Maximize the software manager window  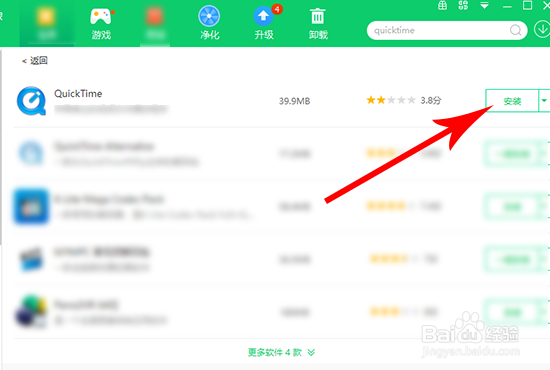pyautogui.click(x=528, y=5)
